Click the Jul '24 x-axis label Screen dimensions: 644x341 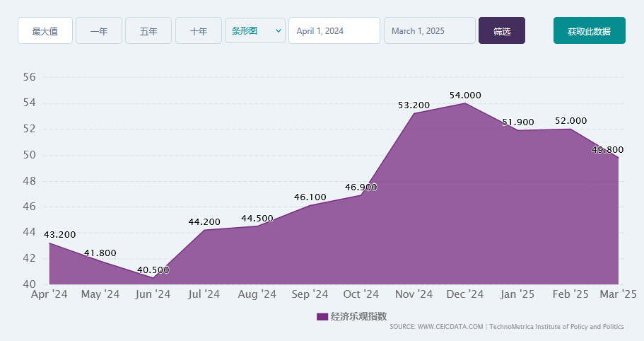click(205, 294)
